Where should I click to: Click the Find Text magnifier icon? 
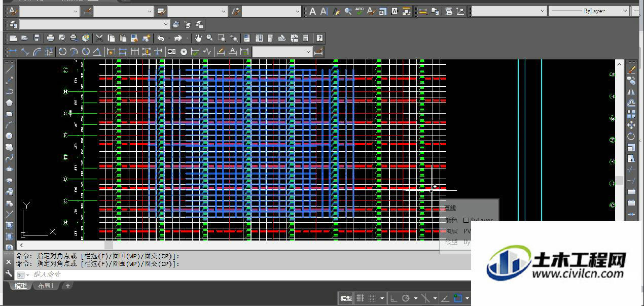348,11
